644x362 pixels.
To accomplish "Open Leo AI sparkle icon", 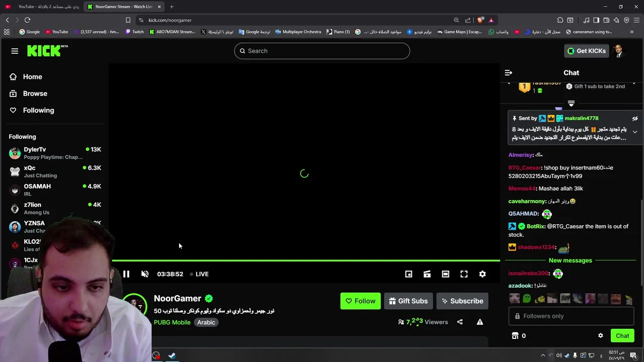I will point(616,20).
